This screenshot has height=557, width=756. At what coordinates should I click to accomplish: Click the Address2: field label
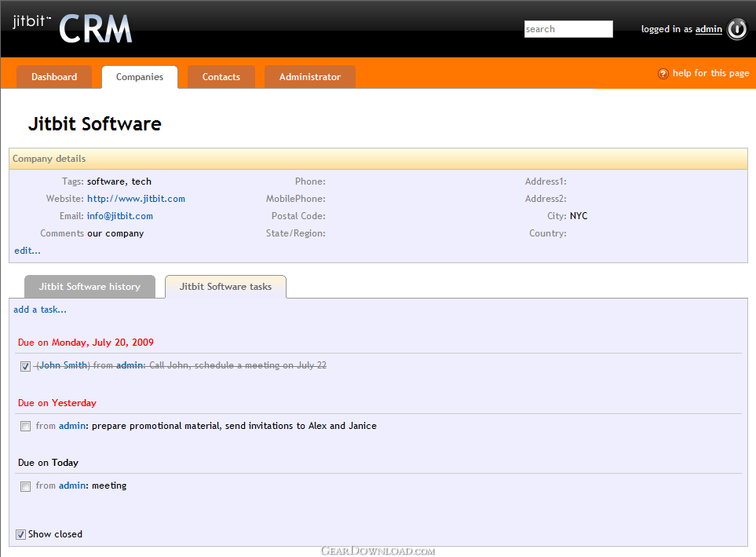[546, 199]
